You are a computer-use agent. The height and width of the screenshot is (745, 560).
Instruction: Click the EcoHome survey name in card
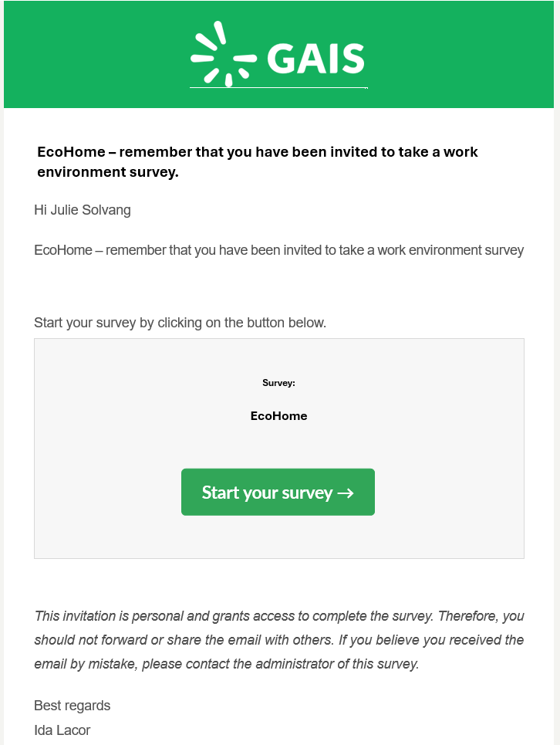pos(278,415)
